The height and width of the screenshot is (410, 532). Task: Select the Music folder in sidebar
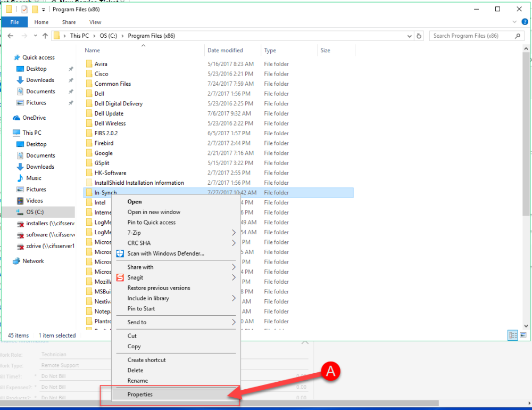coord(34,178)
